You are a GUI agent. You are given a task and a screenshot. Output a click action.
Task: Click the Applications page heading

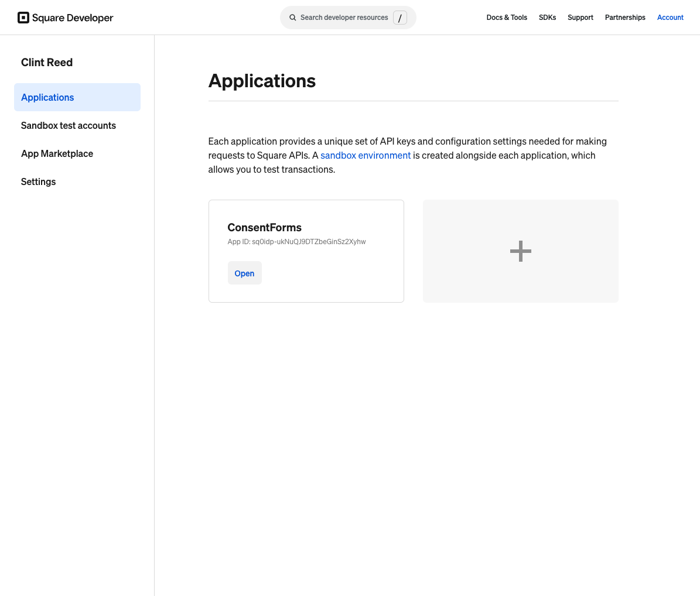[262, 81]
